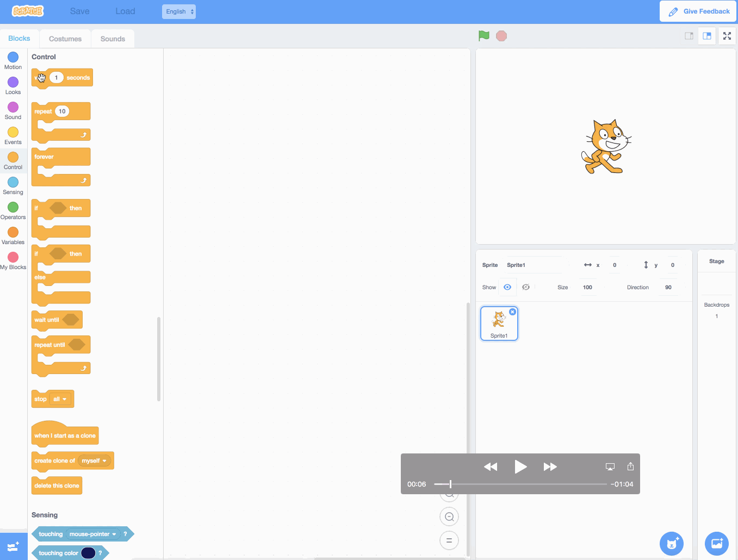Image resolution: width=738 pixels, height=560 pixels.
Task: Switch to the Sounds tab
Action: pyautogui.click(x=113, y=39)
